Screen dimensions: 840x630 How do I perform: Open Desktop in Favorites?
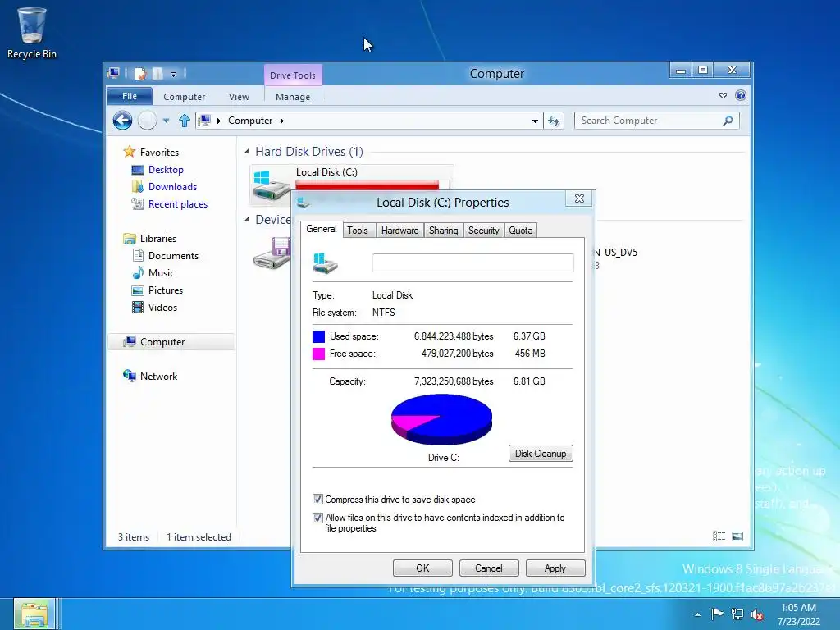click(x=166, y=170)
